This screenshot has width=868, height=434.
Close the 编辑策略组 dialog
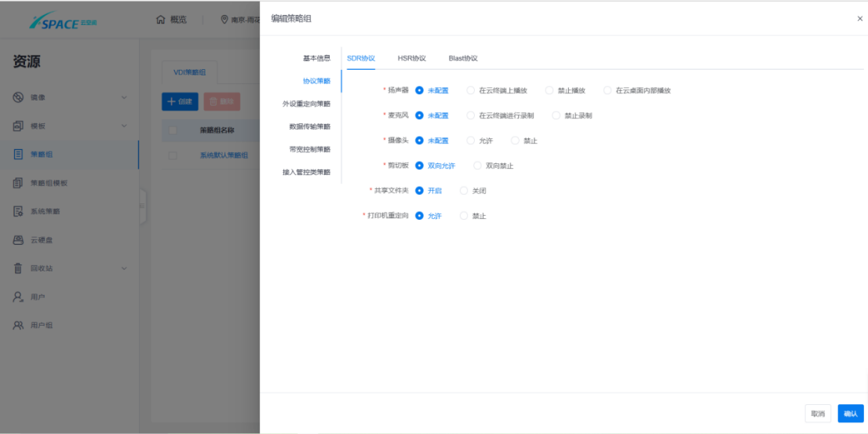(859, 19)
